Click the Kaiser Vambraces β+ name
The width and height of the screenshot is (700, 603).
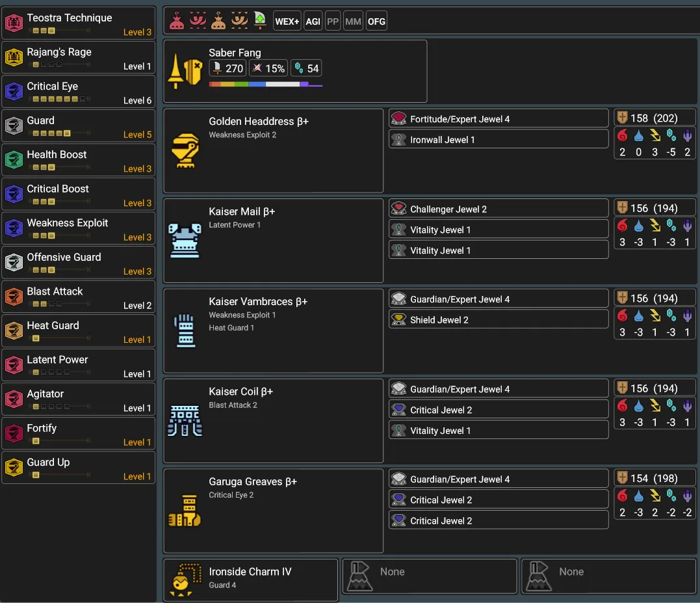(258, 301)
